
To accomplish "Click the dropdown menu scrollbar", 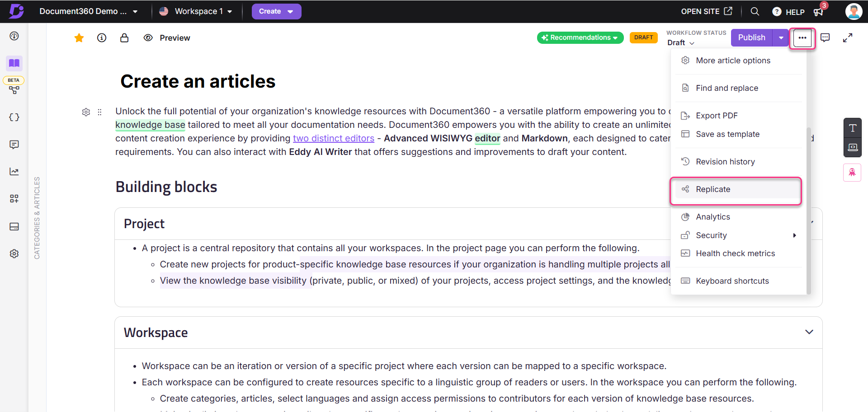I will tap(808, 211).
